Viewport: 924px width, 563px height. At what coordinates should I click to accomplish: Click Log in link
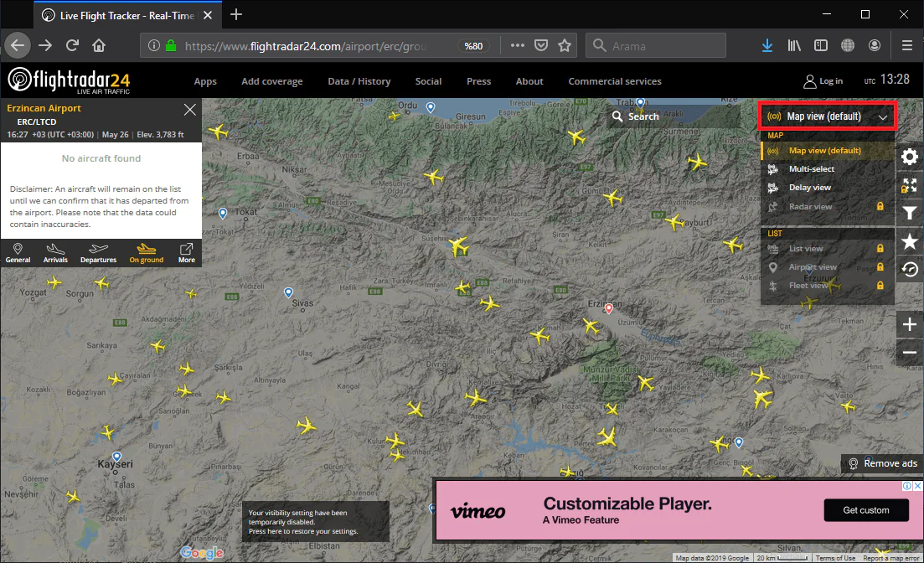(823, 81)
